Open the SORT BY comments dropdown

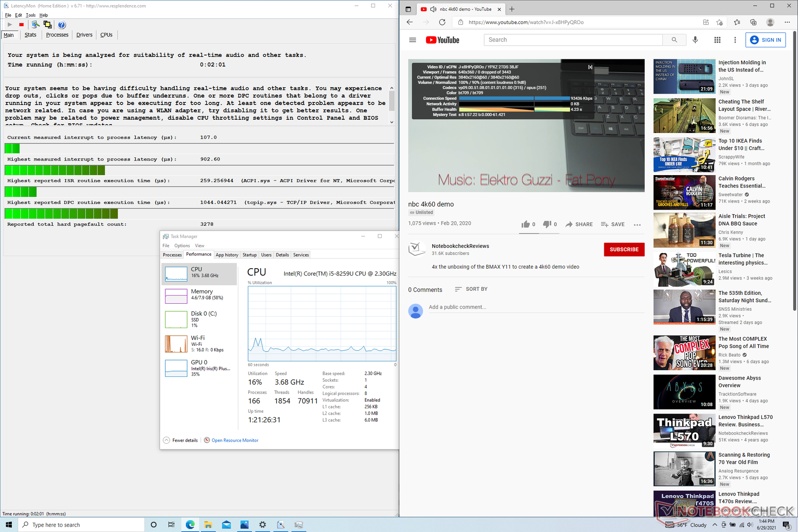(471, 289)
